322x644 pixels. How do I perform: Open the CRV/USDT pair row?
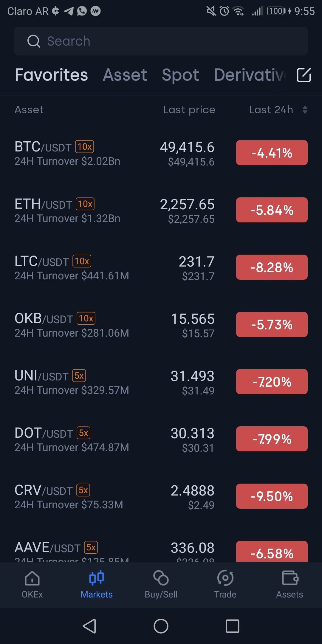(x=161, y=497)
